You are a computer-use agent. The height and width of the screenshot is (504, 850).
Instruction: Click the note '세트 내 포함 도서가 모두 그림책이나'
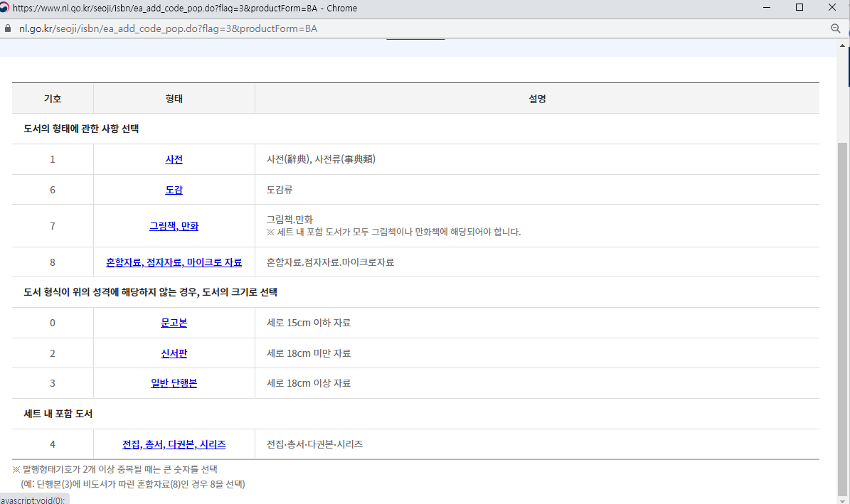click(393, 232)
